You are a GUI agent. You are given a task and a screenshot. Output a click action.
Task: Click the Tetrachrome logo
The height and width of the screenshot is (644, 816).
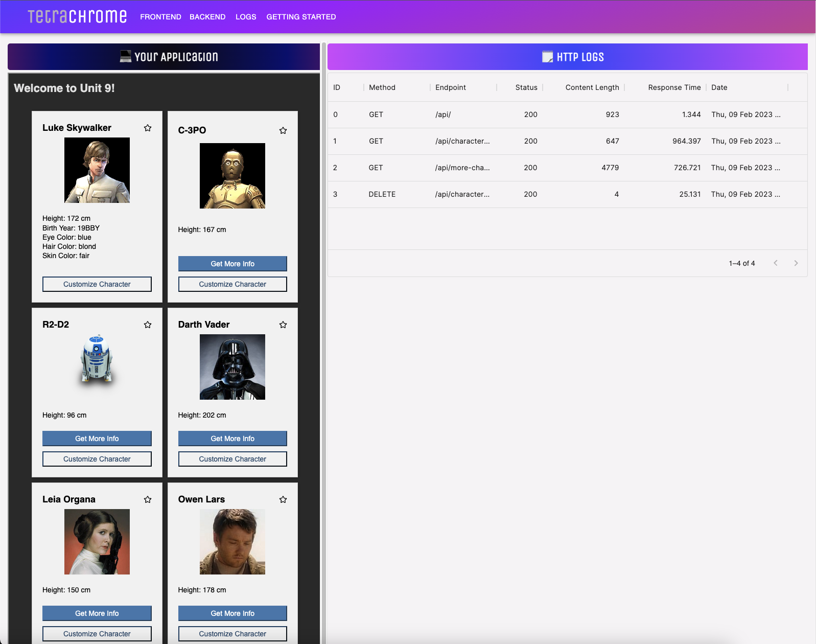click(77, 16)
